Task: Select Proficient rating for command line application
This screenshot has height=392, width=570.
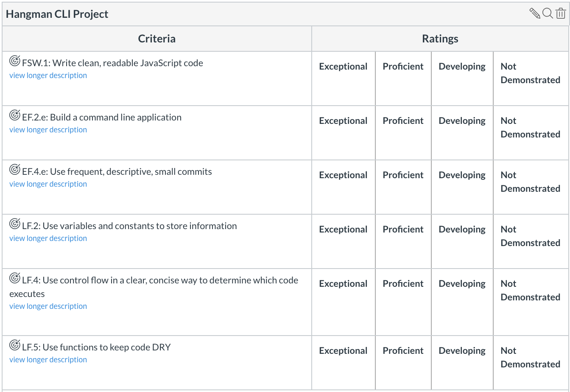Action: (403, 121)
